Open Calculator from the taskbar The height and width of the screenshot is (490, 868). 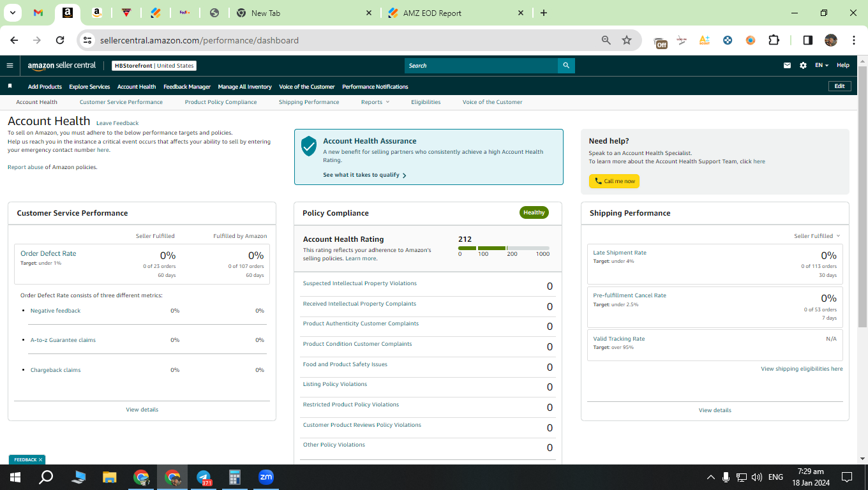pos(235,477)
